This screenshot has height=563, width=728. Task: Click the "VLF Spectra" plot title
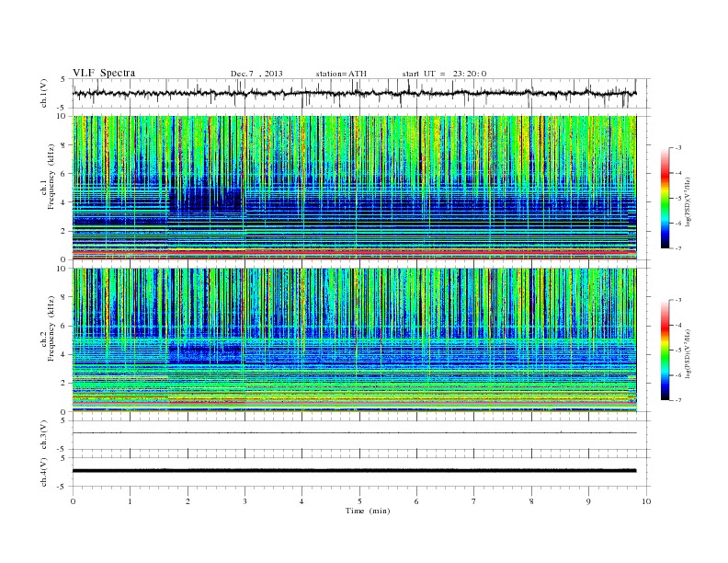click(x=104, y=73)
